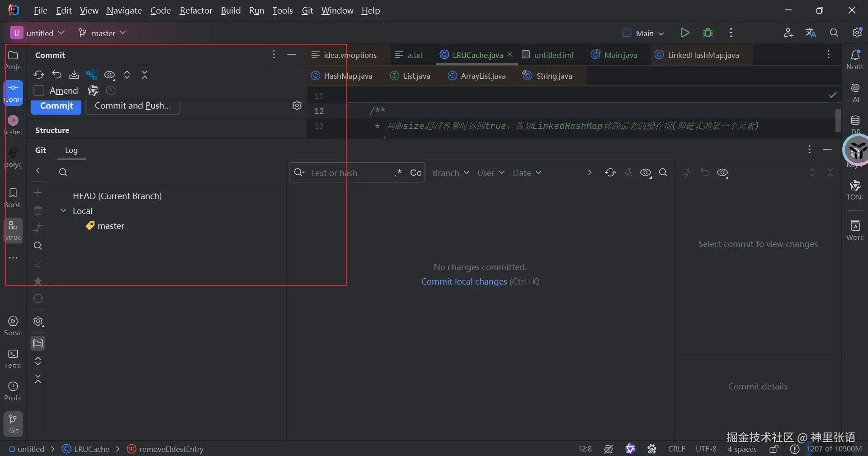The image size is (868, 456).
Task: Click Git log branches settings gear
Action: click(38, 321)
